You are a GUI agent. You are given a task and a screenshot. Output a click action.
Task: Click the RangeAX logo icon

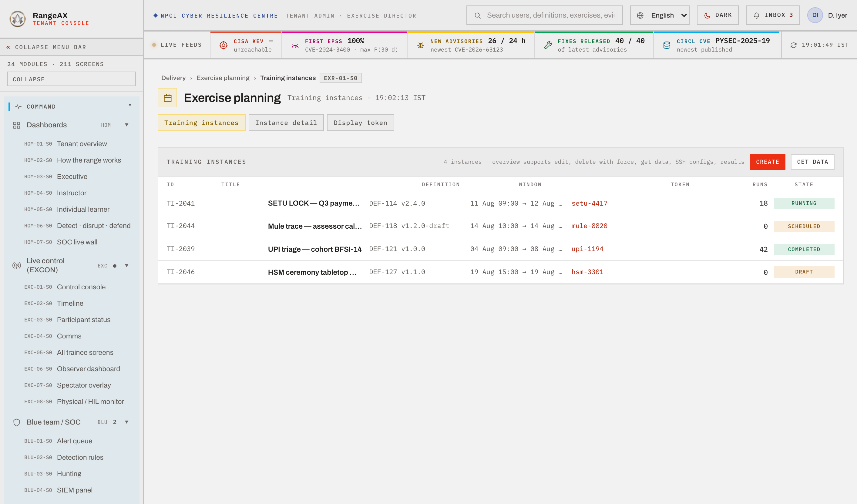point(17,19)
